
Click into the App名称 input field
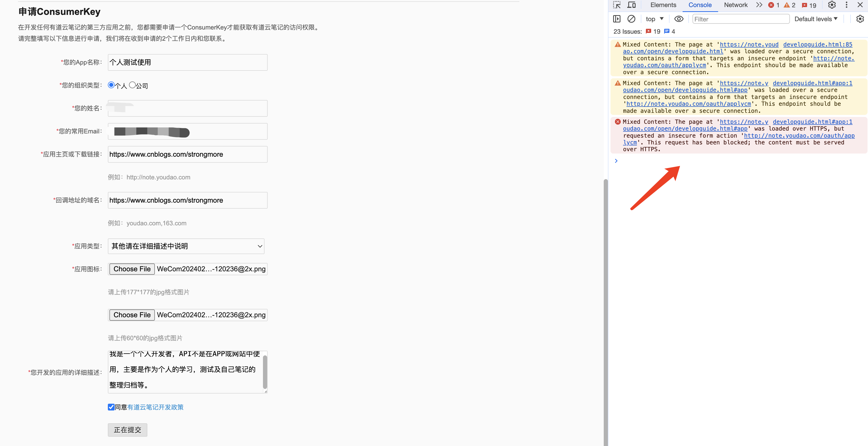pyautogui.click(x=188, y=62)
